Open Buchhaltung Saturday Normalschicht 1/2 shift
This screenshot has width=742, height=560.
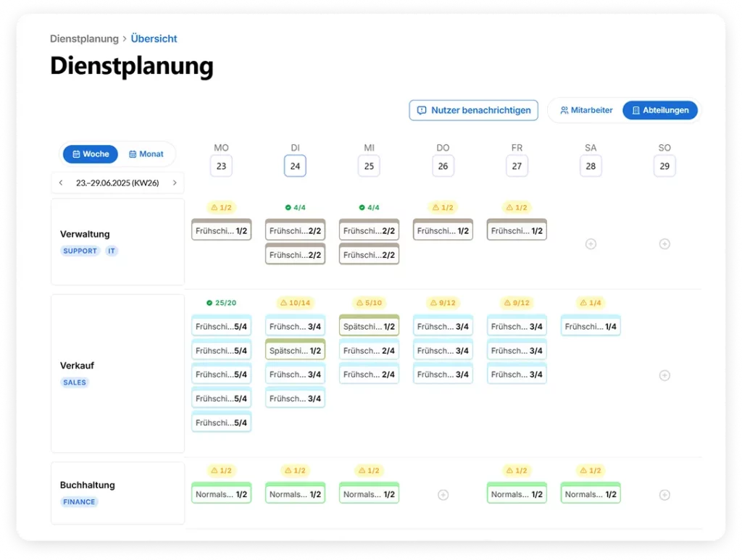pos(591,493)
